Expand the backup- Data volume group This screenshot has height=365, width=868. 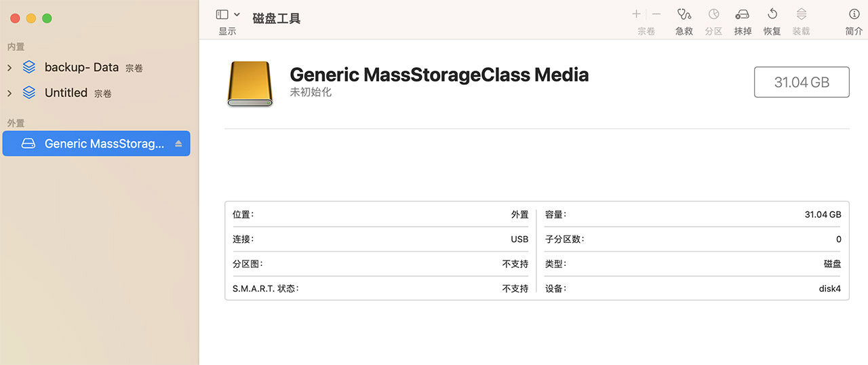tap(9, 68)
